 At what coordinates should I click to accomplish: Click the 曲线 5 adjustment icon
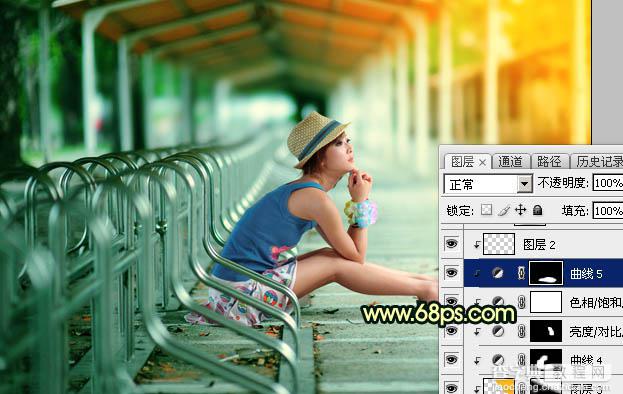point(498,273)
